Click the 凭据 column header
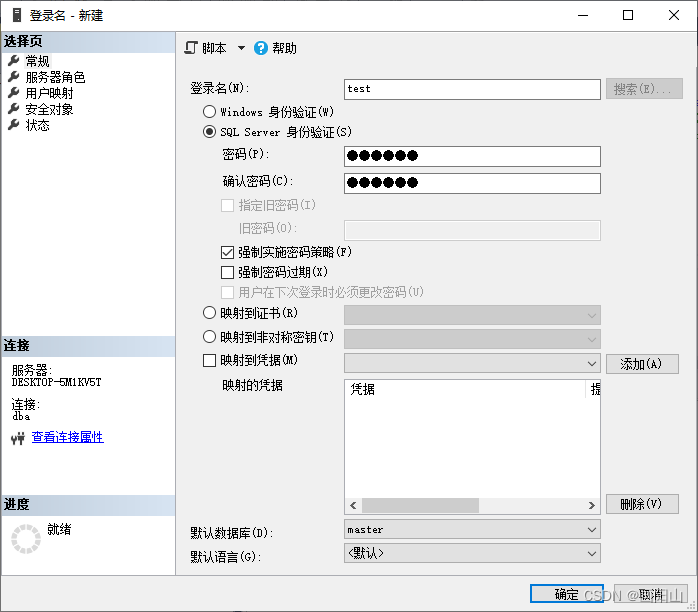Screen dimensions: 698x612 point(465,389)
